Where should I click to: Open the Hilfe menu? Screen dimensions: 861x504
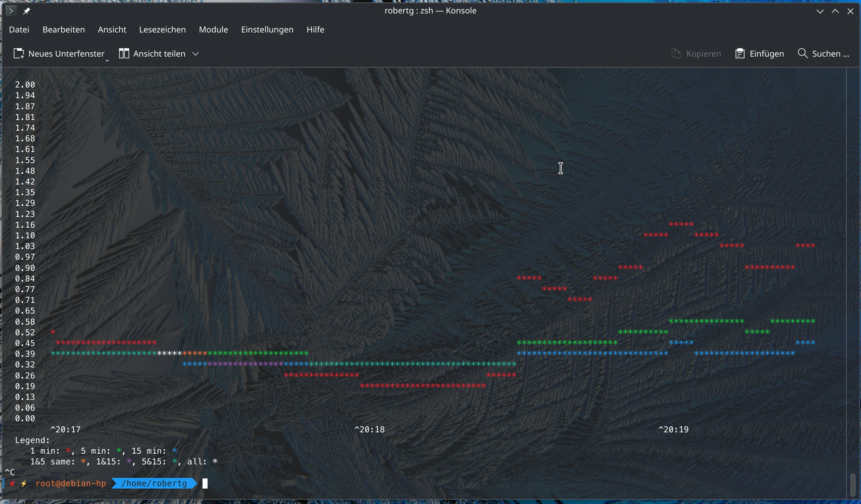(315, 30)
